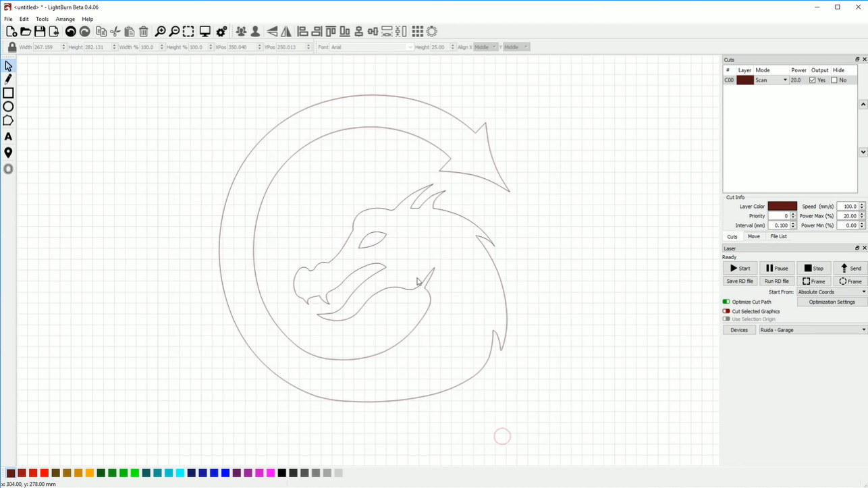This screenshot has height=488, width=868.
Task: Toggle Output checkbox for layer C00
Action: pyautogui.click(x=813, y=80)
